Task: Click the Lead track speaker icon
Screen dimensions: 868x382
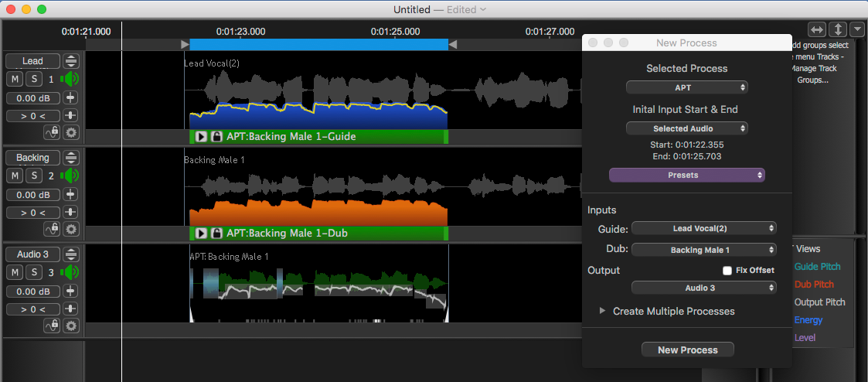Action: coord(70,79)
